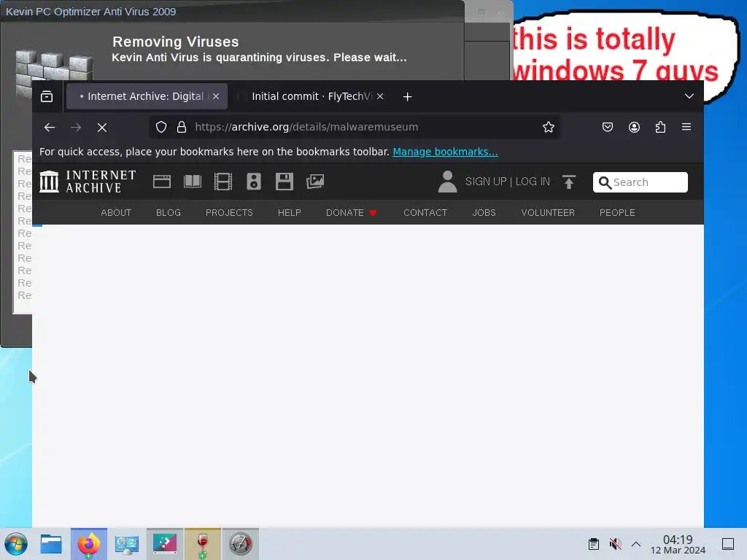The width and height of the screenshot is (747, 560).
Task: Open the Software floppy disk icon
Action: (285, 182)
